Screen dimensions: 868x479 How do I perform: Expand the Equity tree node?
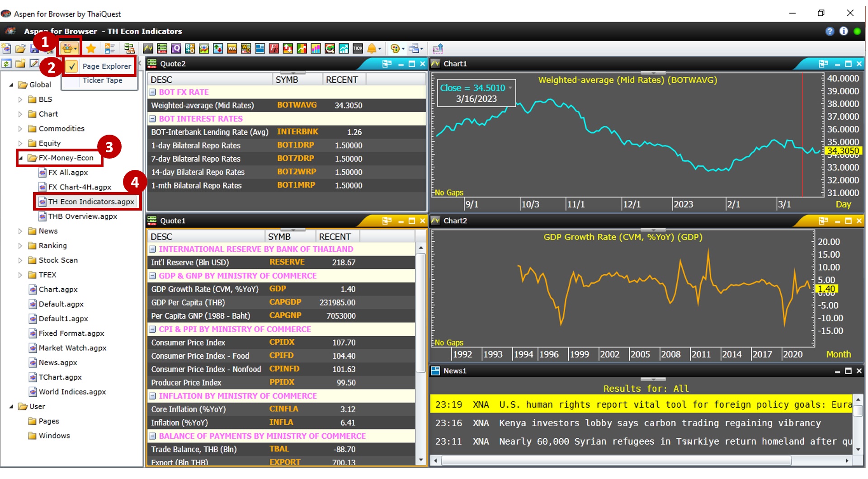coord(20,143)
